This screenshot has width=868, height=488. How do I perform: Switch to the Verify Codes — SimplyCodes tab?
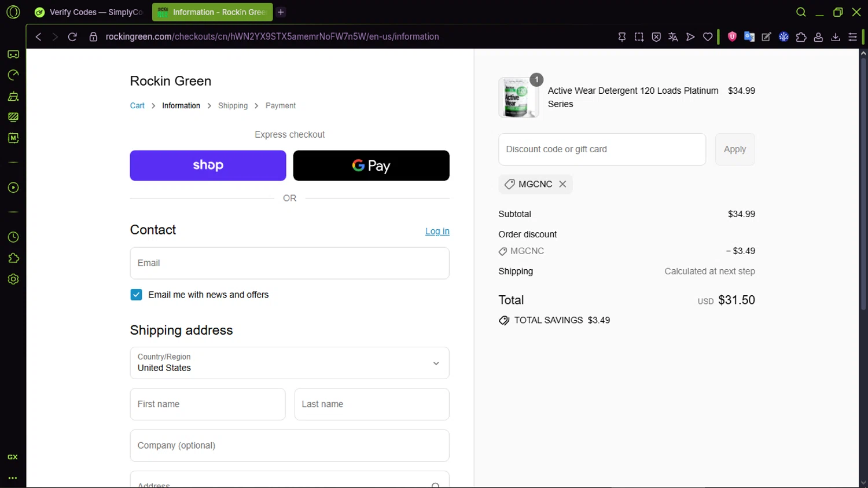click(89, 12)
